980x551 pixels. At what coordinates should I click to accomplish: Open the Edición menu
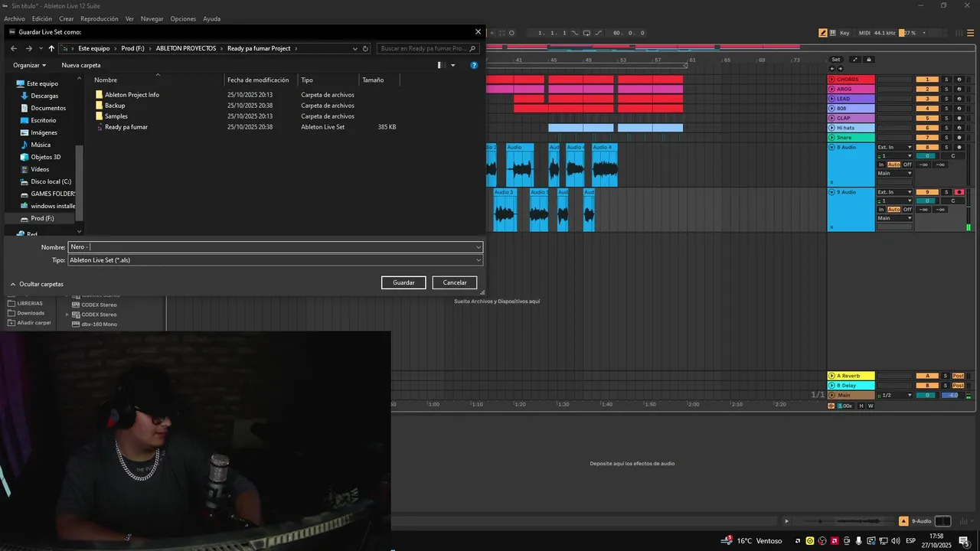[42, 18]
